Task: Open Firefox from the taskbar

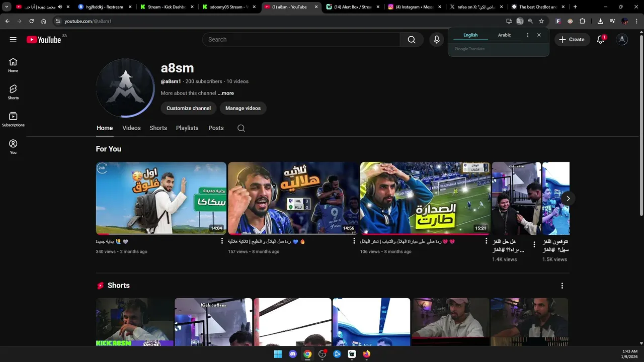Action: point(366,354)
